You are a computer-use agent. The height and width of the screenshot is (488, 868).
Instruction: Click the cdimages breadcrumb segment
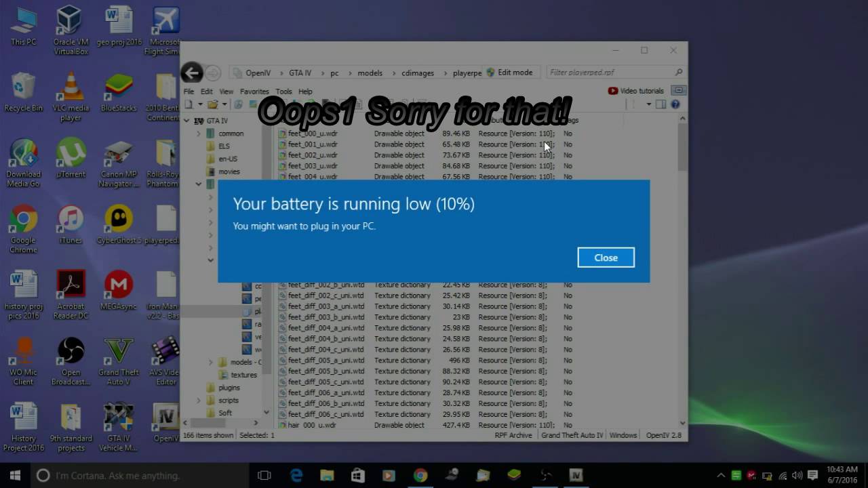tap(417, 73)
